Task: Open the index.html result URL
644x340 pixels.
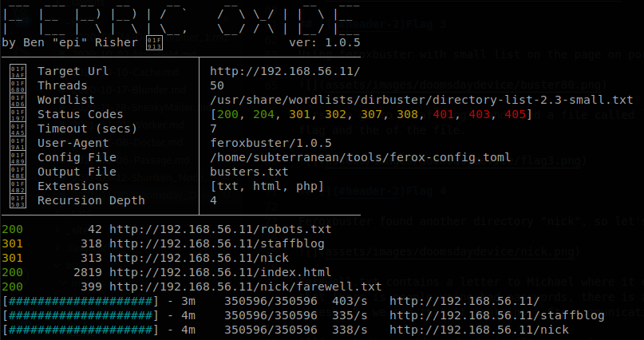Action: coord(220,272)
